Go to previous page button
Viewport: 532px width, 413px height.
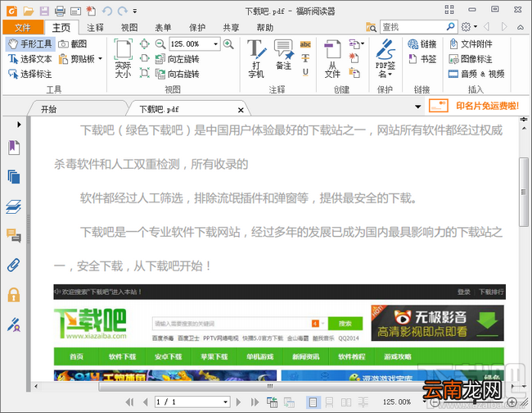click(145, 402)
